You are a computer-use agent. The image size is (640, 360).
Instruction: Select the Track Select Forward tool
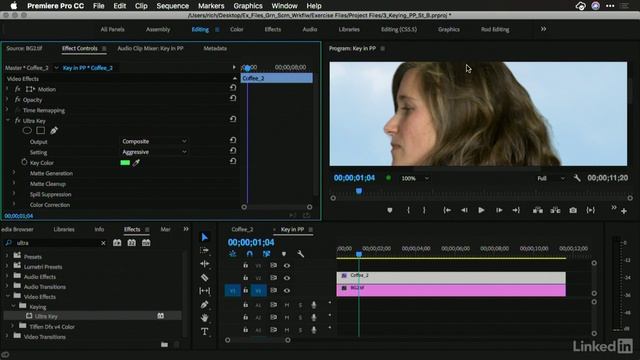coord(204,250)
